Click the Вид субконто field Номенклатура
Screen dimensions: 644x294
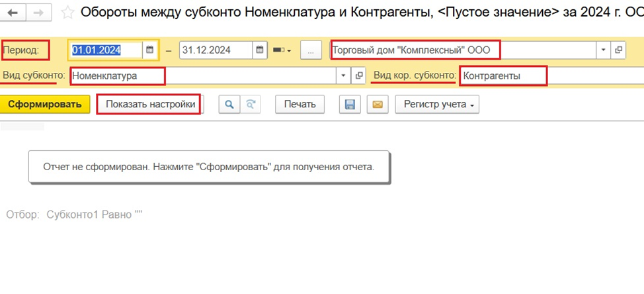[x=203, y=75]
